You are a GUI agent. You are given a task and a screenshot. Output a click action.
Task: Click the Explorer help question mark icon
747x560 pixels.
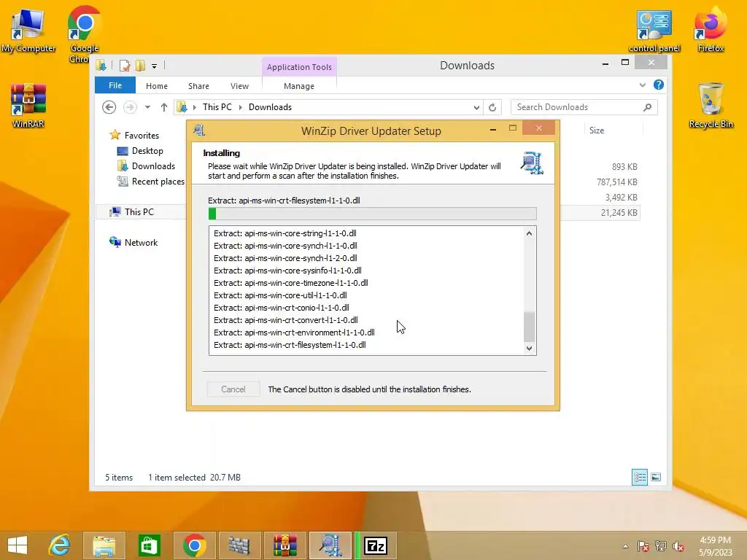tap(659, 85)
